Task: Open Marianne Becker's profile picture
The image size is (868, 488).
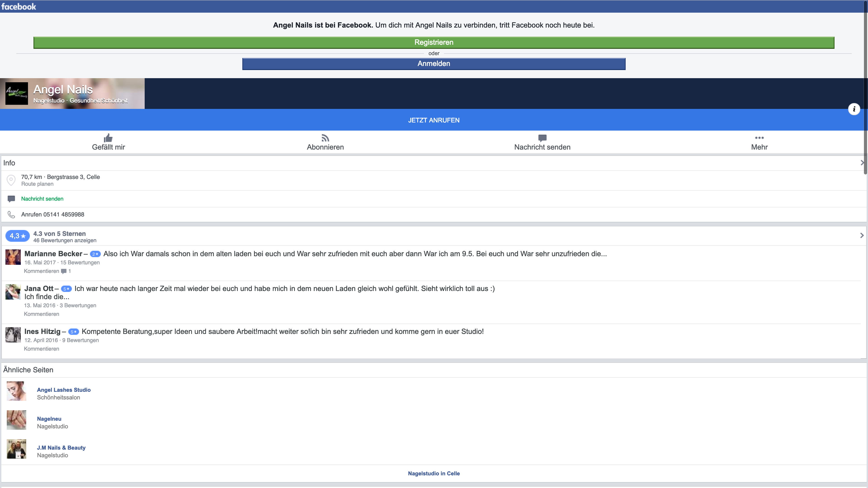Action: [13, 257]
